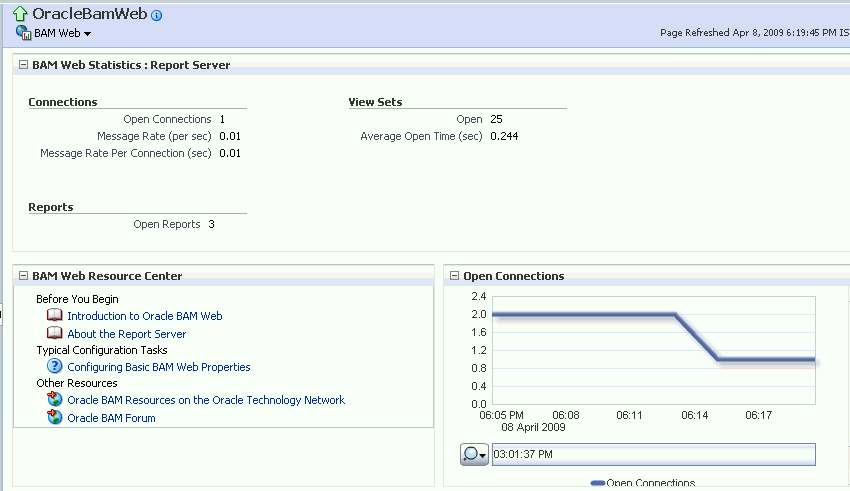
Task: Click book icon beside About the Report Server
Action: 55,333
